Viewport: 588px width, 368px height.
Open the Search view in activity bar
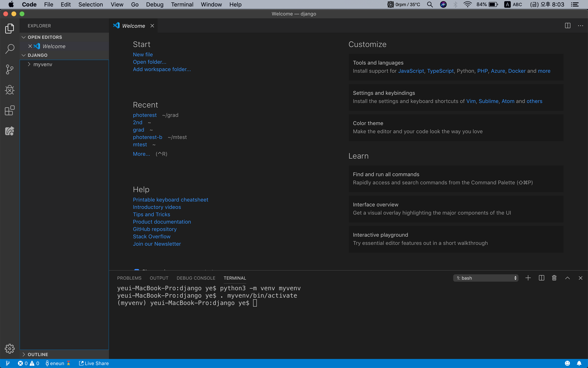click(x=10, y=49)
